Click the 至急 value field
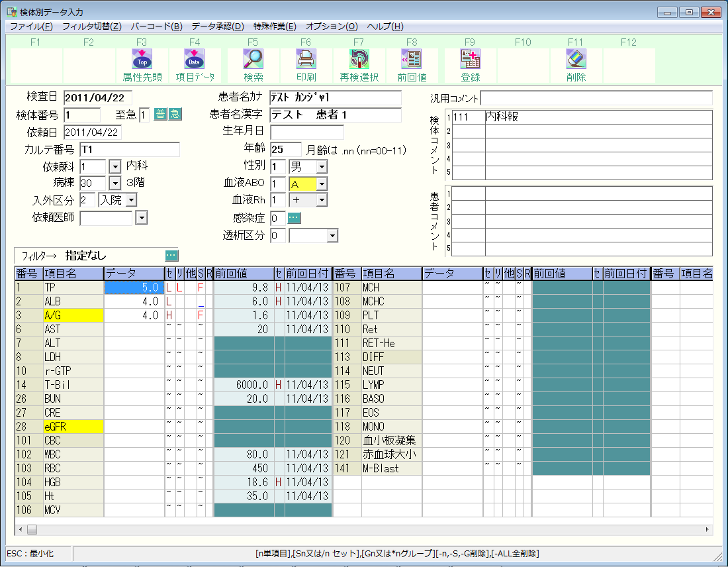Screen dimensions: 728x567 click(x=144, y=115)
